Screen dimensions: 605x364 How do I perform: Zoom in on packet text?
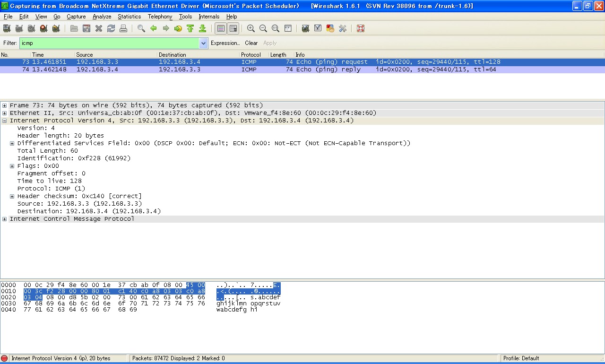(251, 28)
